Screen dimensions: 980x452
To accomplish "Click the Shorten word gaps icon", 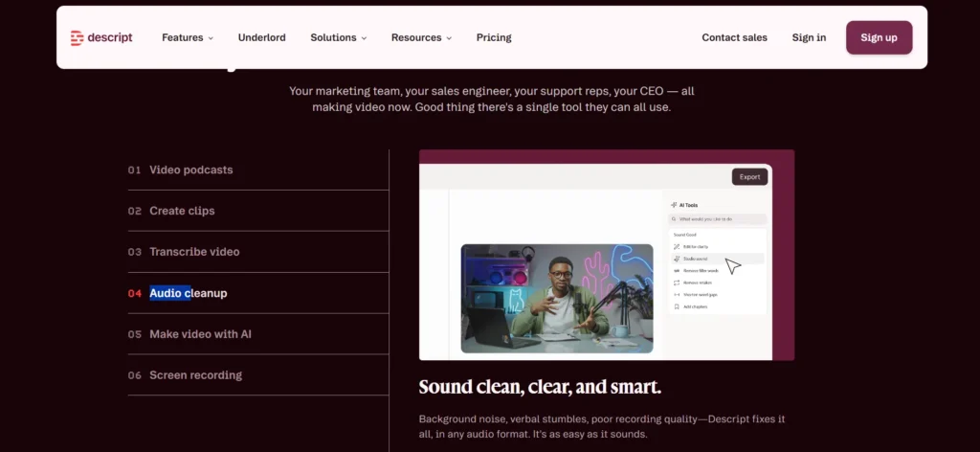I will tap(677, 294).
